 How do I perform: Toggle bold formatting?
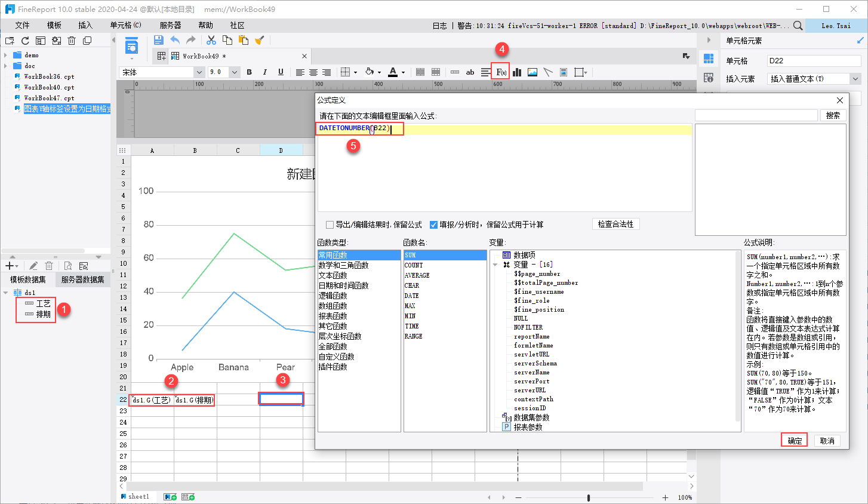(250, 72)
